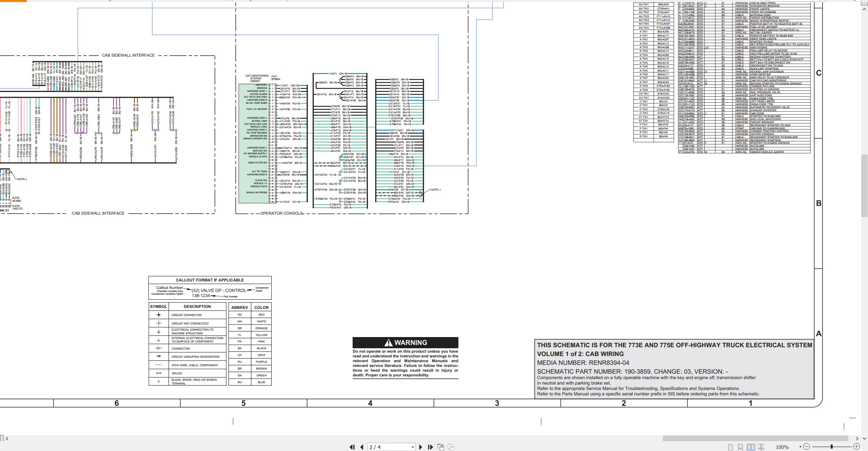Viewport: 868px width, 451px height.
Task: Go to the previous page
Action: pos(362,447)
